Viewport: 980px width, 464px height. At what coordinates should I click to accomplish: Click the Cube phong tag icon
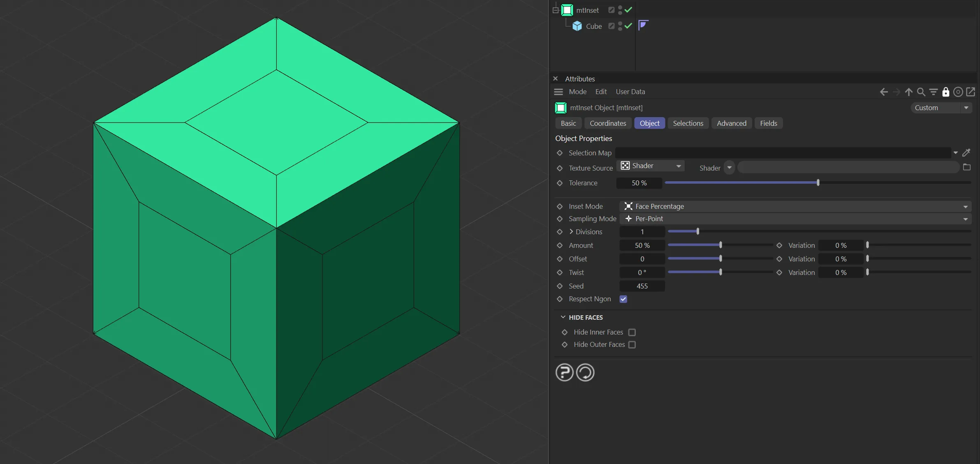coord(643,25)
